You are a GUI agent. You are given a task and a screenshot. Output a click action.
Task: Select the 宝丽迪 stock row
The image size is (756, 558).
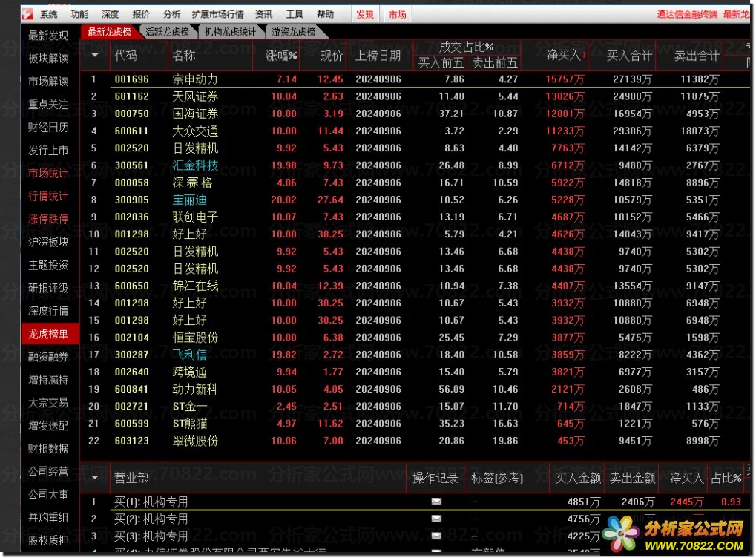(415, 200)
